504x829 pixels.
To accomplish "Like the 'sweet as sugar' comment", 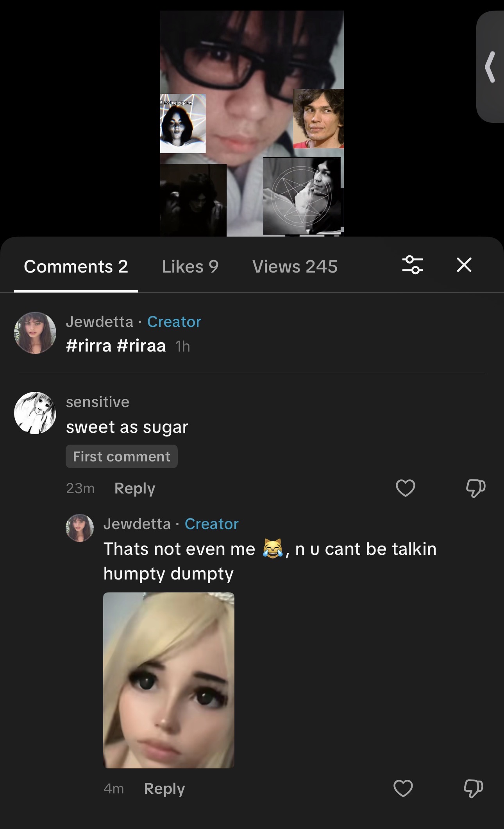I will [x=405, y=488].
